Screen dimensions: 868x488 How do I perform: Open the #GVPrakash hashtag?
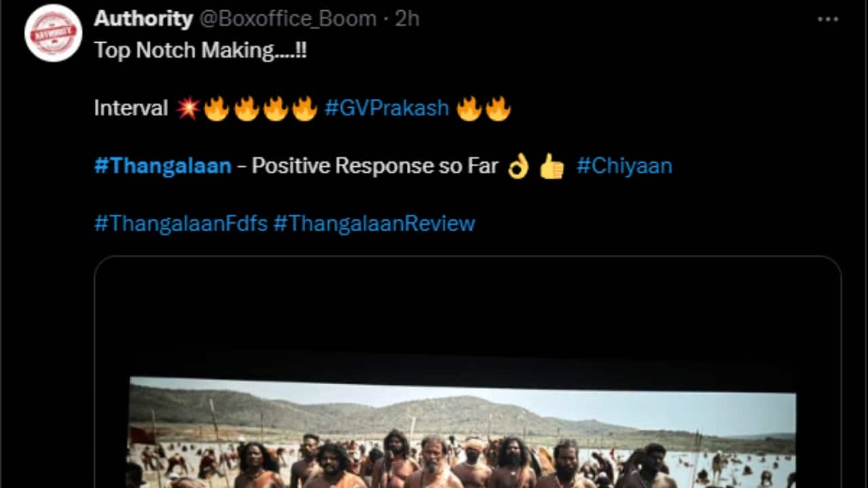point(387,108)
